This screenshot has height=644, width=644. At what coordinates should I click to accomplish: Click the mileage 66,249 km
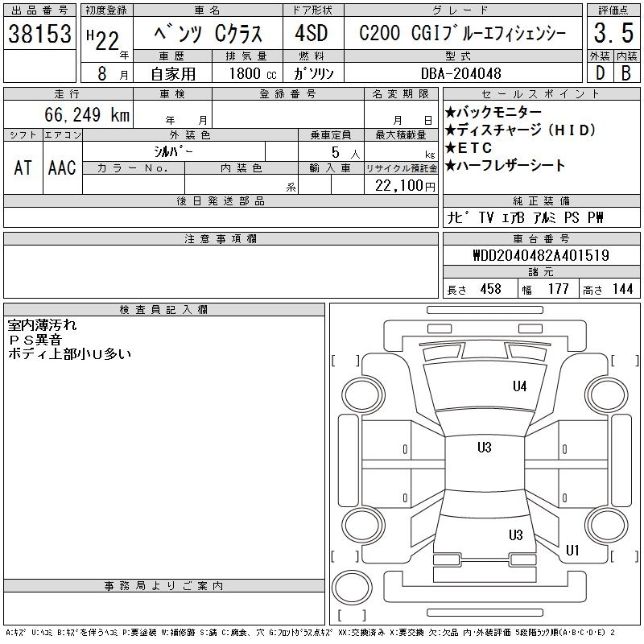pos(87,114)
